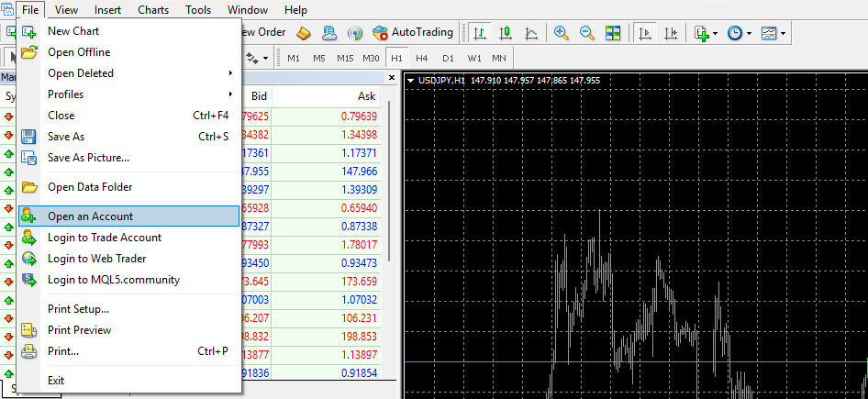Toggle the AutoTrading button
The width and height of the screenshot is (868, 399).
point(413,32)
